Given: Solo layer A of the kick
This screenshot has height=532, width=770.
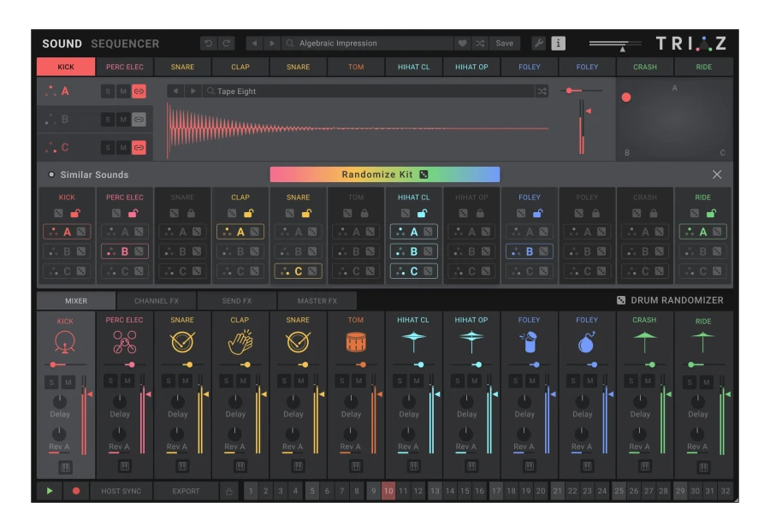Looking at the screenshot, I should click(108, 92).
